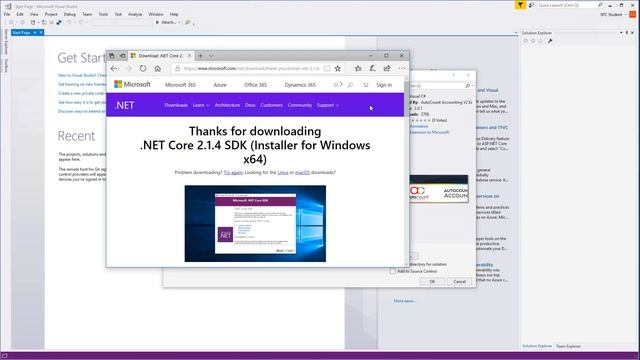
Task: Click the Microsoft logo on the web page
Action: [132, 84]
